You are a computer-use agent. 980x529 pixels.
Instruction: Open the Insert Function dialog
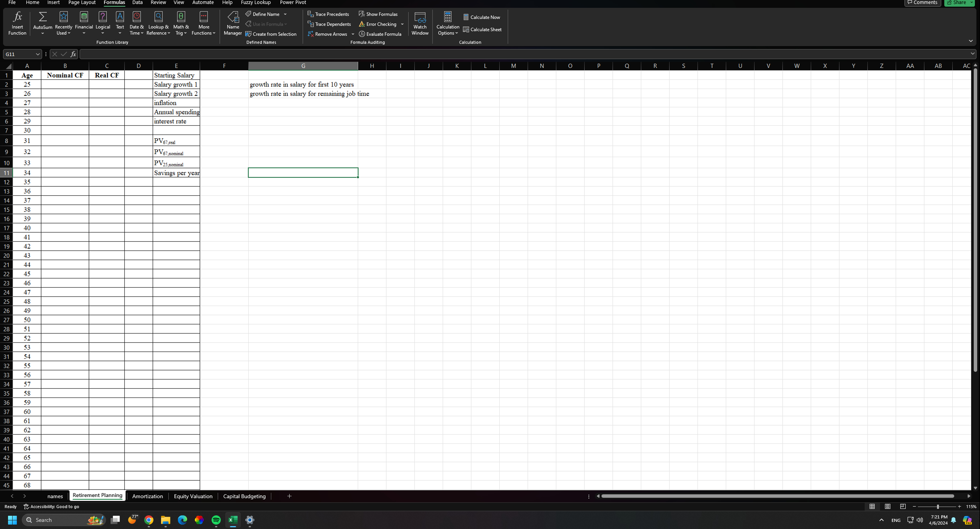pyautogui.click(x=18, y=23)
